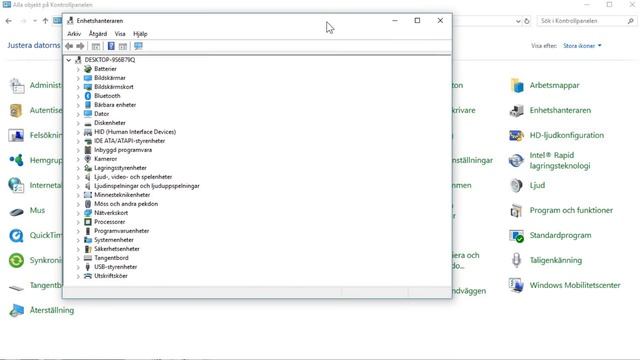Click the show/hide console tree toolbar icon

pyautogui.click(x=96, y=46)
